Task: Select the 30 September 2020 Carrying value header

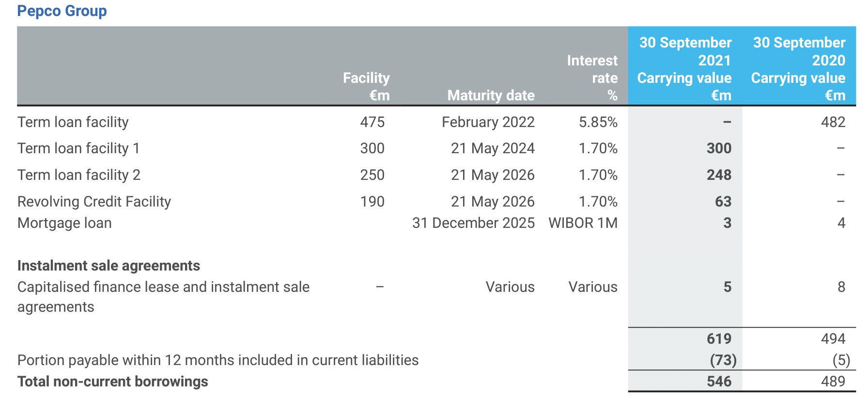Action: [798, 69]
